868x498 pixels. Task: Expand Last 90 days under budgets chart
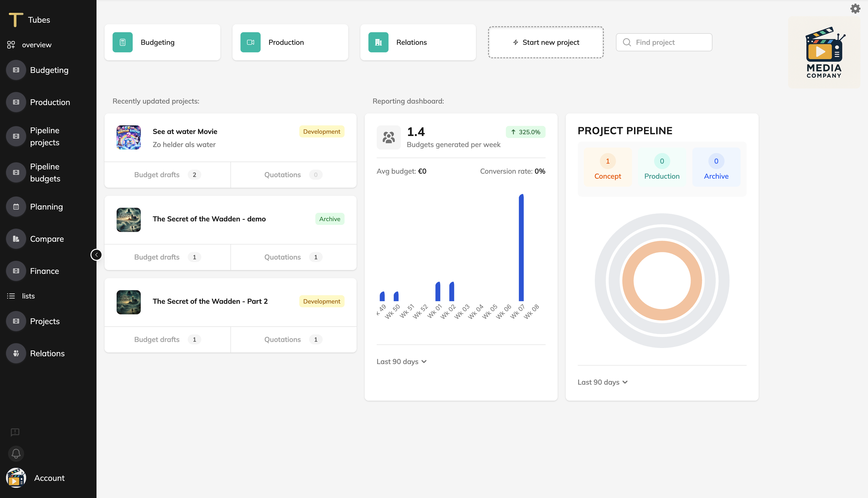401,362
